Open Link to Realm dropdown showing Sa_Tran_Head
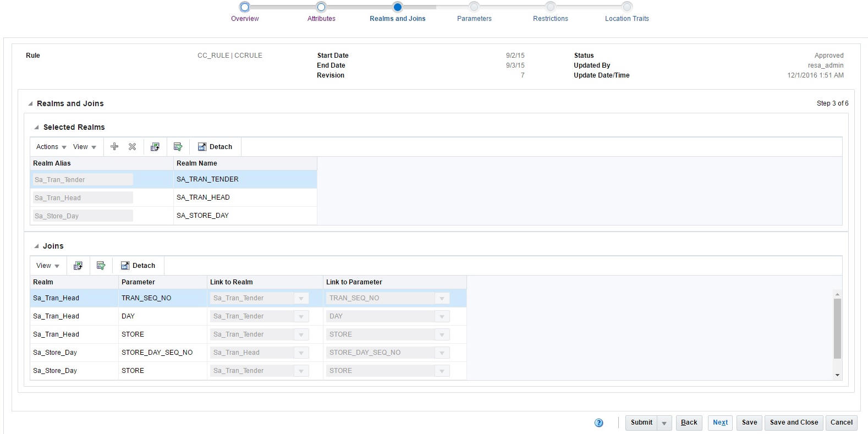Viewport: 868px width, 434px height. pyautogui.click(x=301, y=353)
